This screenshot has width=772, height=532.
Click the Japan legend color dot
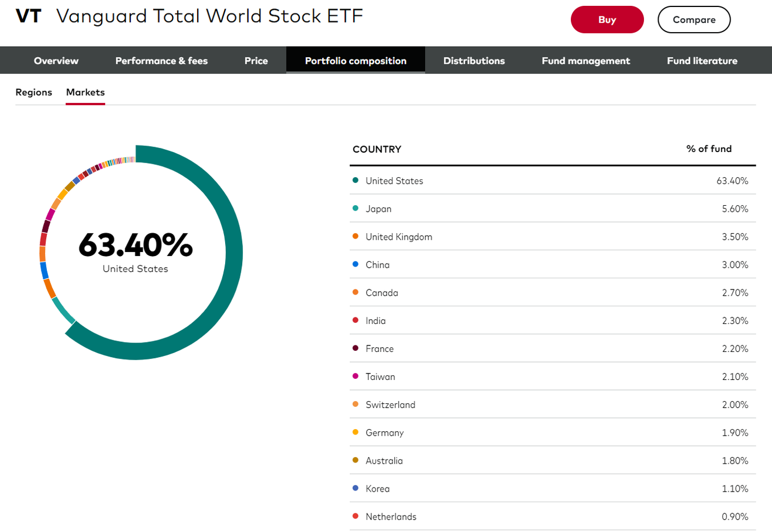tap(356, 208)
